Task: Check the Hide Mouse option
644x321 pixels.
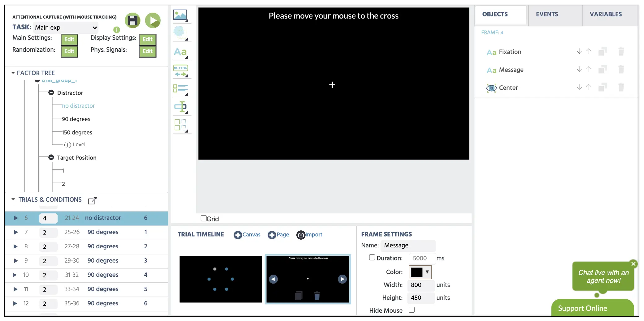Action: tap(411, 310)
